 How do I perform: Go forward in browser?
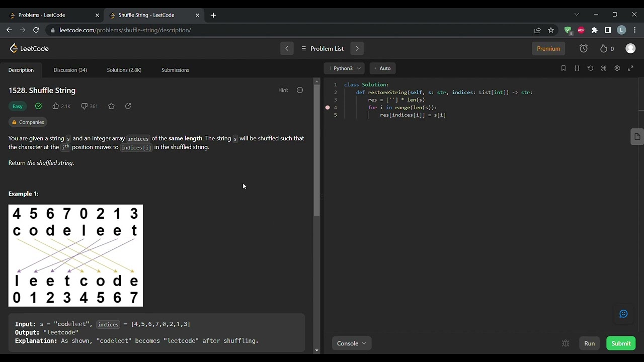23,30
